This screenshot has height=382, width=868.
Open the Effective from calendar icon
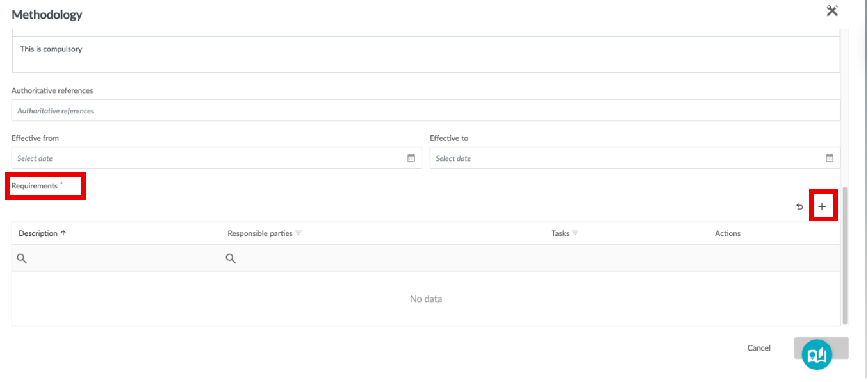point(411,158)
